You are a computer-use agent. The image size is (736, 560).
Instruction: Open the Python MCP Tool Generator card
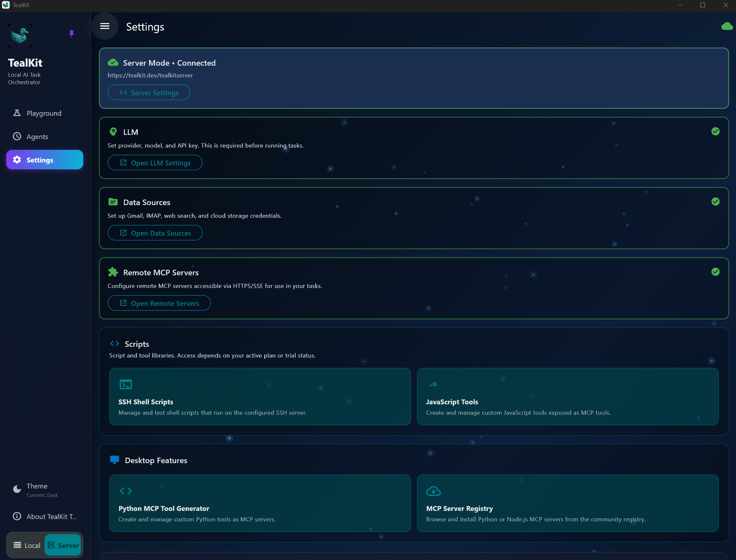click(x=260, y=503)
